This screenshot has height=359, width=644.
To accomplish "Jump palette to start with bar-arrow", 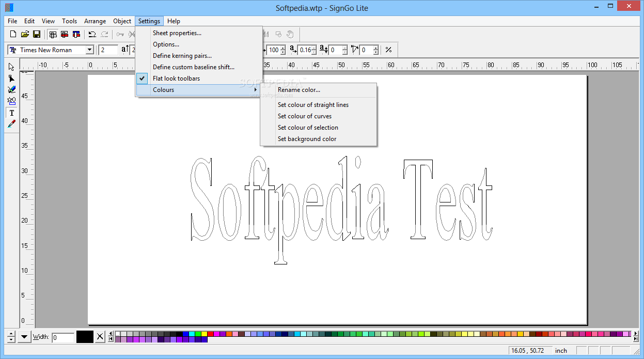I will [111, 339].
